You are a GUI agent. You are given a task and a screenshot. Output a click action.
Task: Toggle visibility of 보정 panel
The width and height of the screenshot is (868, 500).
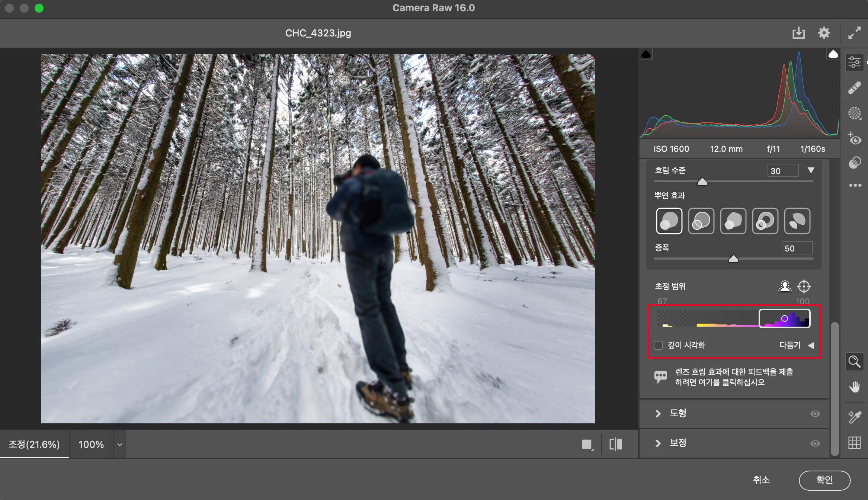pyautogui.click(x=815, y=443)
